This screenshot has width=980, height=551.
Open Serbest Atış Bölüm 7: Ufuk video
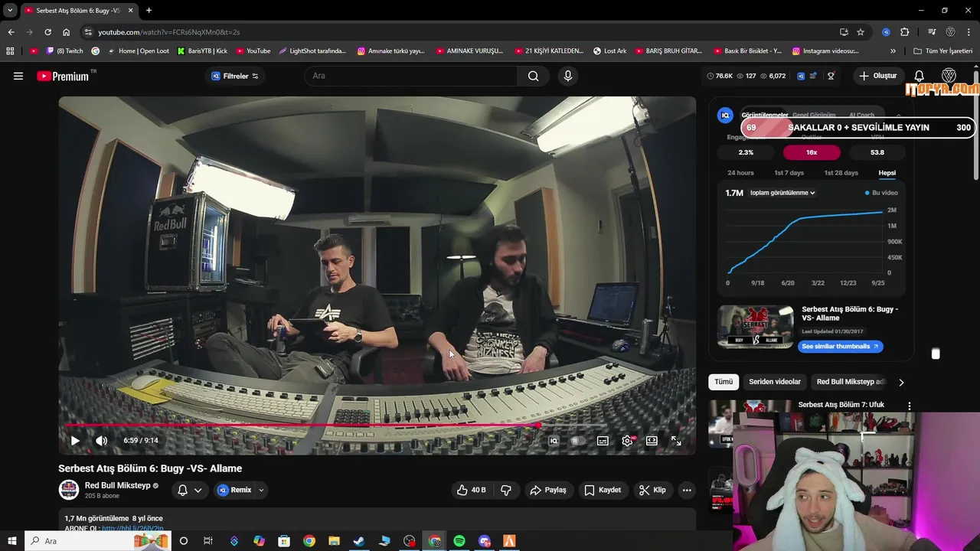pos(841,405)
